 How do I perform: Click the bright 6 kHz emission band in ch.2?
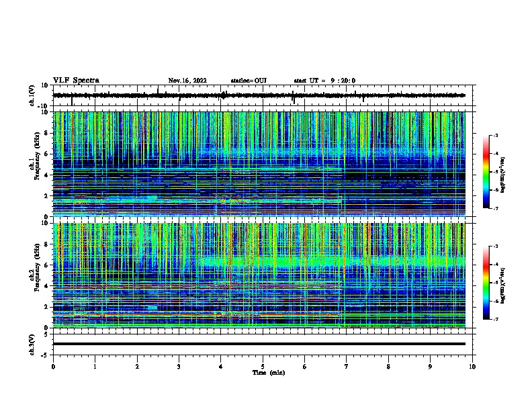(x=332, y=261)
